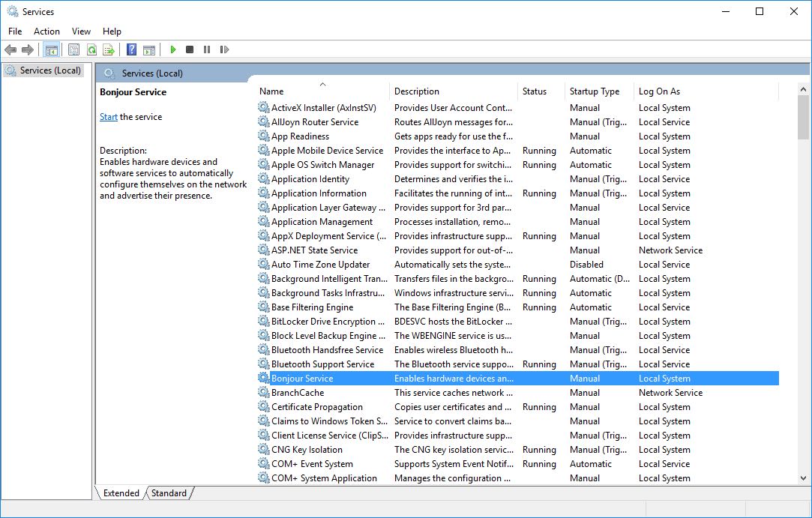The image size is (812, 518).
Task: Click Network Service in the ASP.NET State Service row
Action: tap(670, 250)
